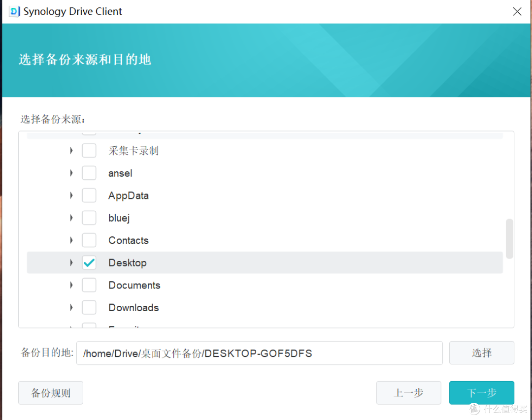Proceed with the 下一步 button
The image size is (532, 420).
[x=481, y=392]
